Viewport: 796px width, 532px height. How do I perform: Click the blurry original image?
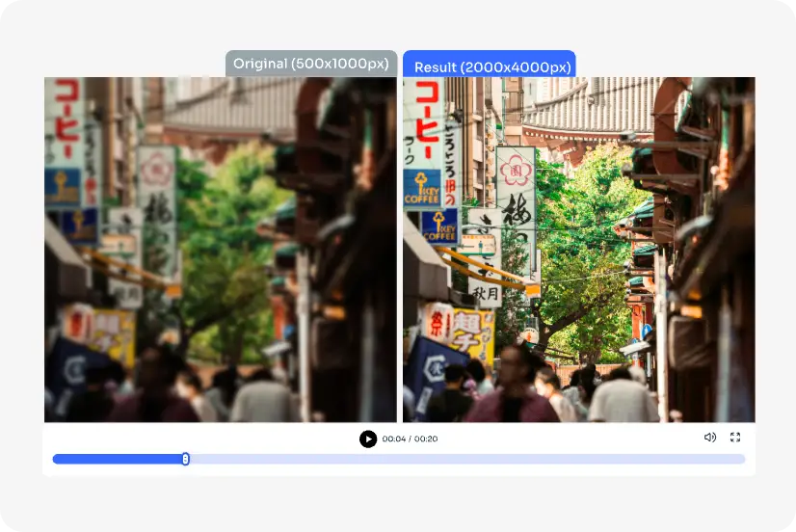pos(220,249)
